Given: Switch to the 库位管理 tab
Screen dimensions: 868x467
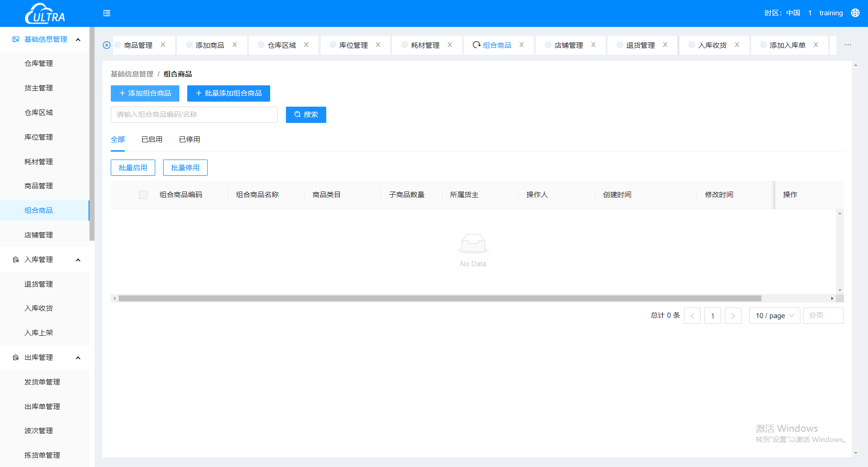Looking at the screenshot, I should (353, 45).
